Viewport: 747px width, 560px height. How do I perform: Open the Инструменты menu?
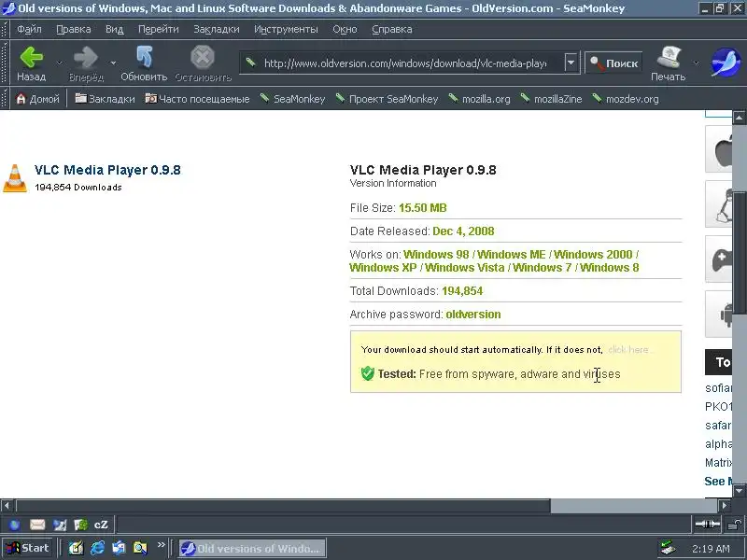pos(286,29)
